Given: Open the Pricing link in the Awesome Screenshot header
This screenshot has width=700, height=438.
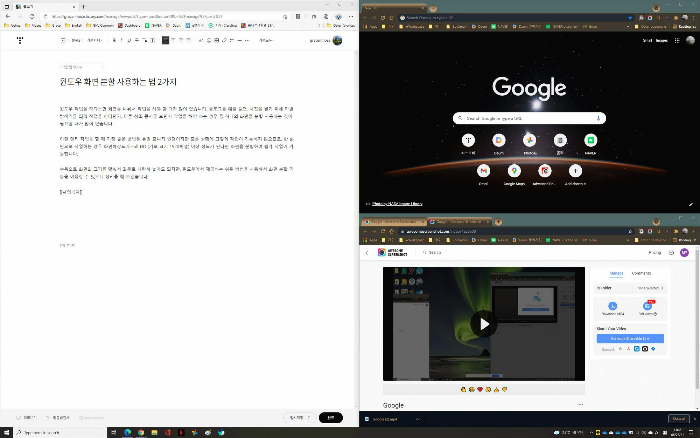Looking at the screenshot, I should [654, 253].
